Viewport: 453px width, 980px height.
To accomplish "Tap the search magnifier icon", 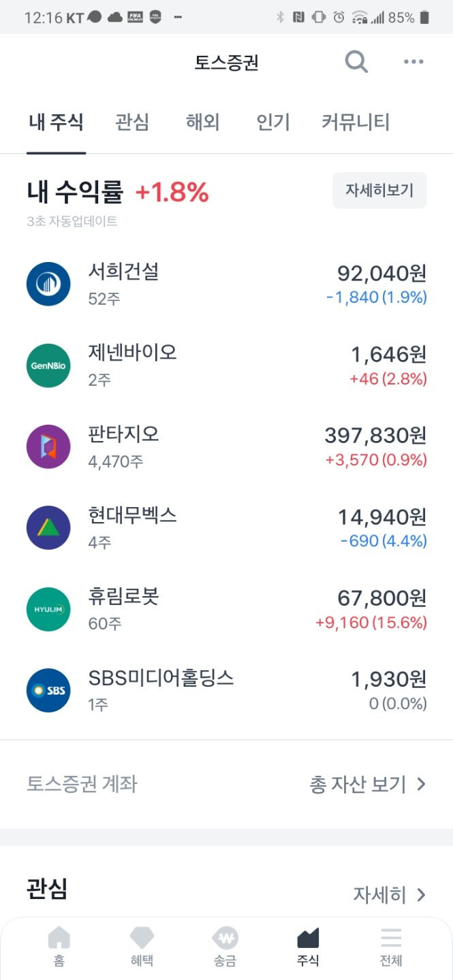I will click(356, 62).
